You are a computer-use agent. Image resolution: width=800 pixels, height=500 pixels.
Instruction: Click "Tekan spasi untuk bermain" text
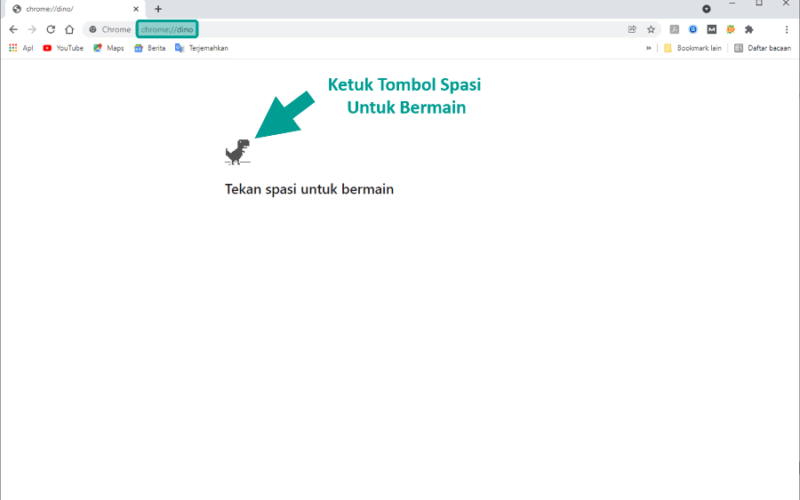[x=309, y=189]
